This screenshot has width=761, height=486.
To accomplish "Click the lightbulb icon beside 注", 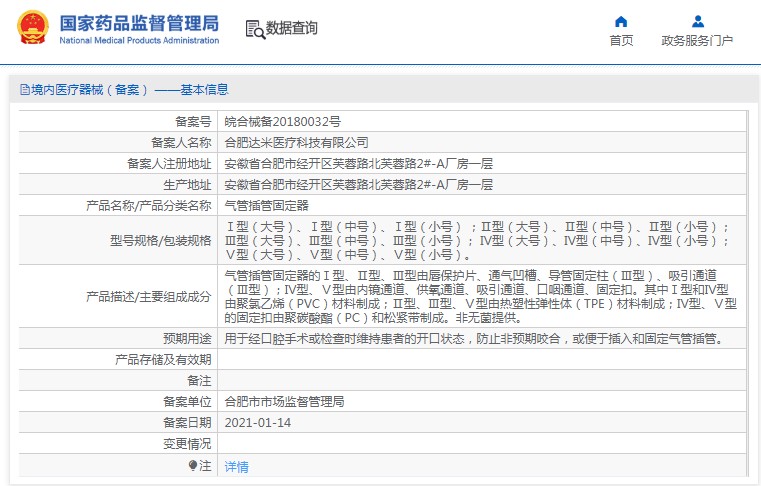I will coord(193,466).
